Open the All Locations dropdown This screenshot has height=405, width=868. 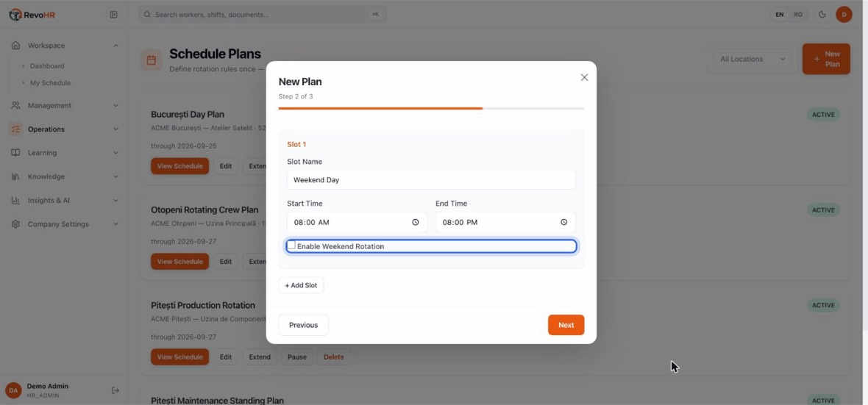(752, 59)
